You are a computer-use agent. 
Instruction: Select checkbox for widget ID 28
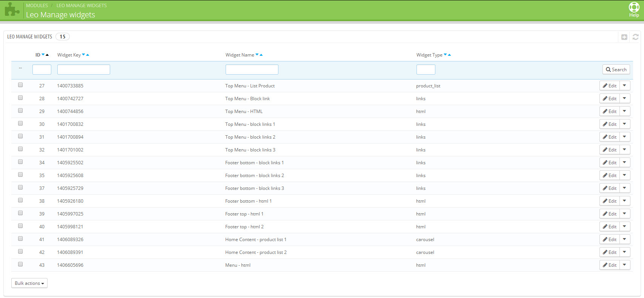pyautogui.click(x=20, y=98)
